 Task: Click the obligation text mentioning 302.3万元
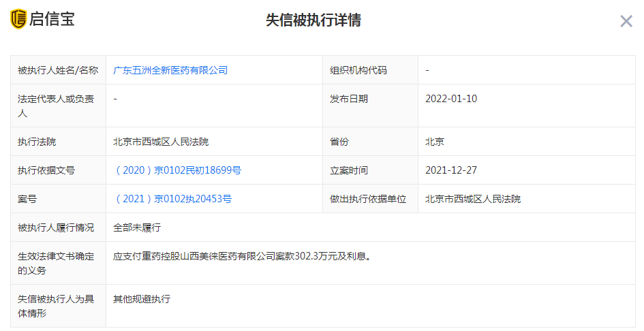pyautogui.click(x=243, y=256)
